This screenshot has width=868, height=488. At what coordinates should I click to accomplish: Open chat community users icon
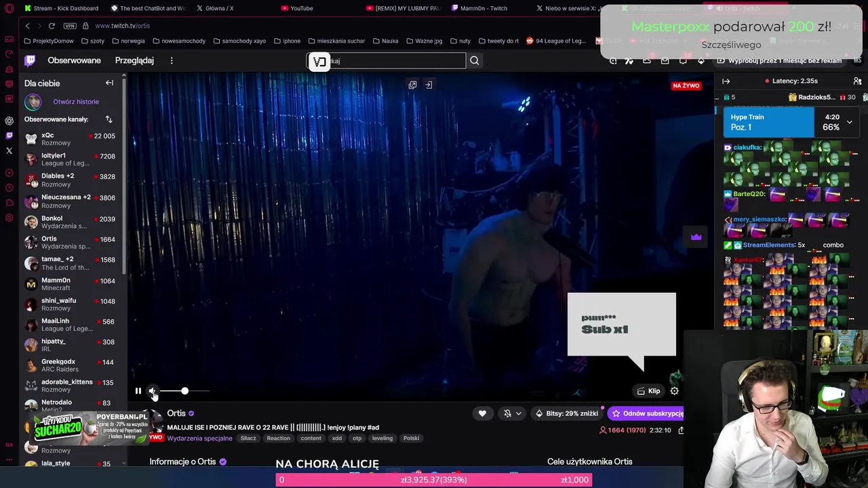tap(858, 81)
